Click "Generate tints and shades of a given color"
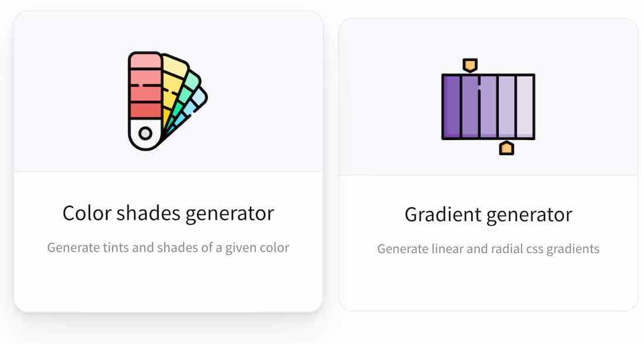 [168, 247]
